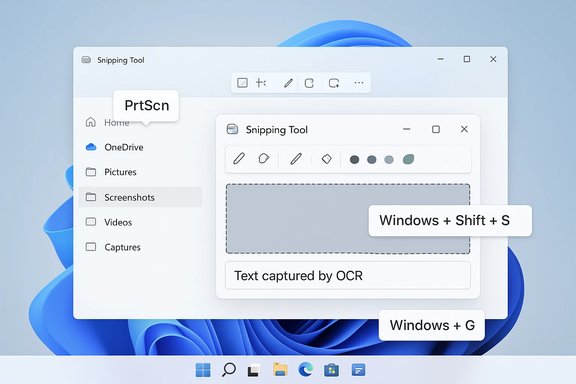The height and width of the screenshot is (384, 576).
Task: Click the rounded-rectangle capture icon in back toolbar
Action: click(334, 83)
